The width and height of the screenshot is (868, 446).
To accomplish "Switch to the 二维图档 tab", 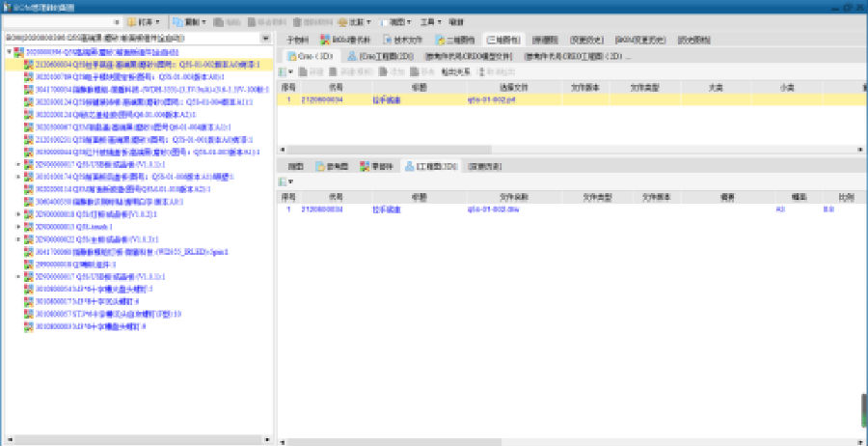I will [457, 41].
